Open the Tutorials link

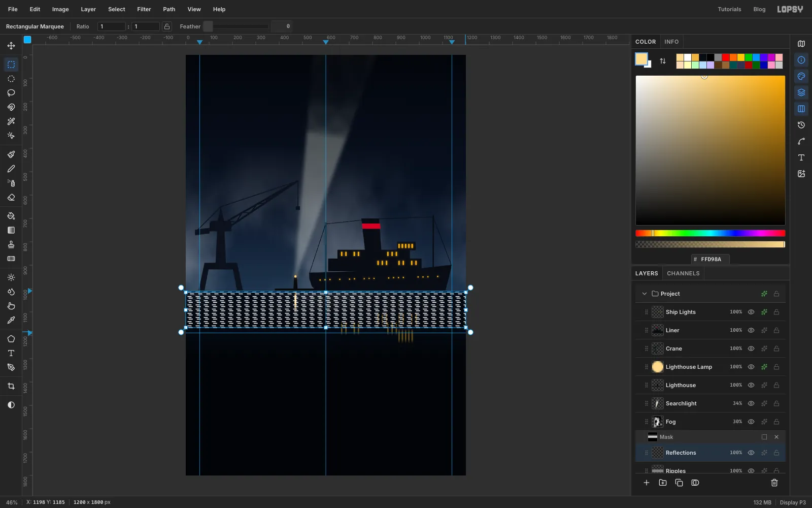tap(729, 9)
